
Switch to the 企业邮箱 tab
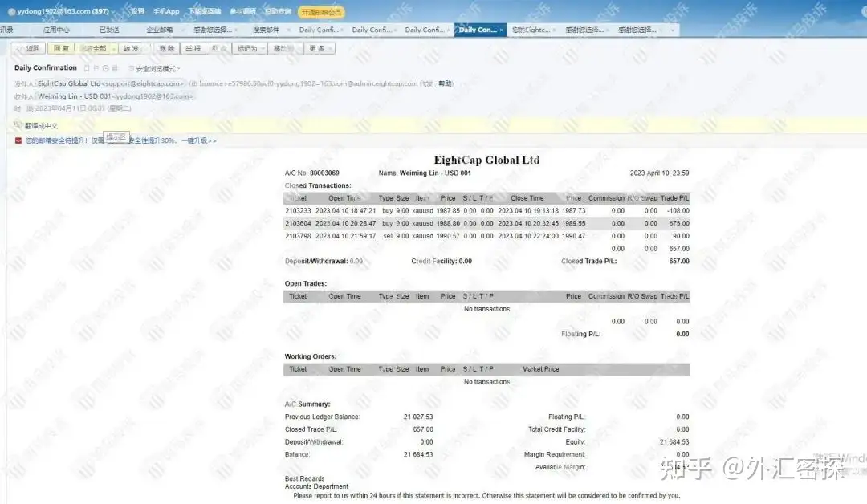click(160, 30)
